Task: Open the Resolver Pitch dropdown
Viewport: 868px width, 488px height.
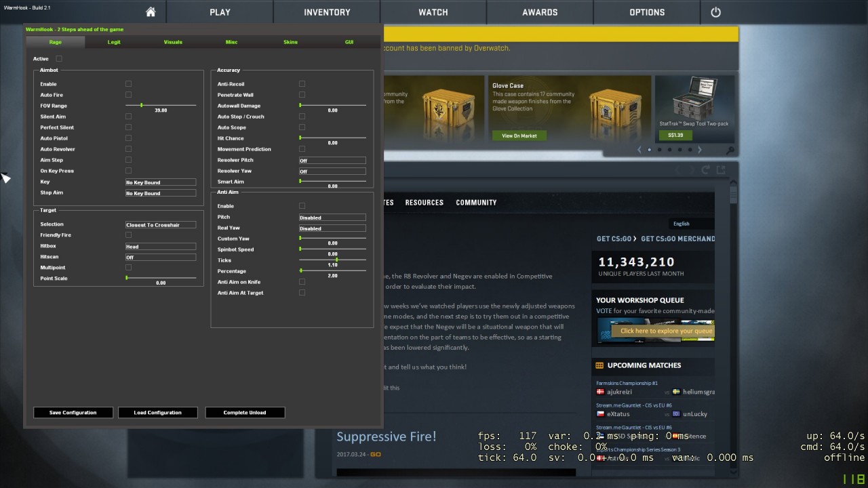Action: coord(332,161)
